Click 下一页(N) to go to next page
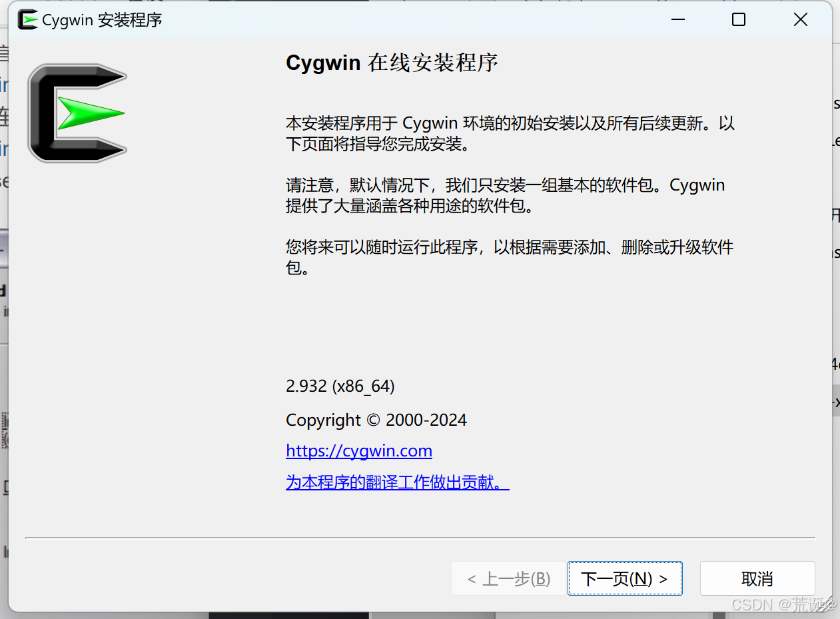Image resolution: width=840 pixels, height=619 pixels. click(x=624, y=578)
